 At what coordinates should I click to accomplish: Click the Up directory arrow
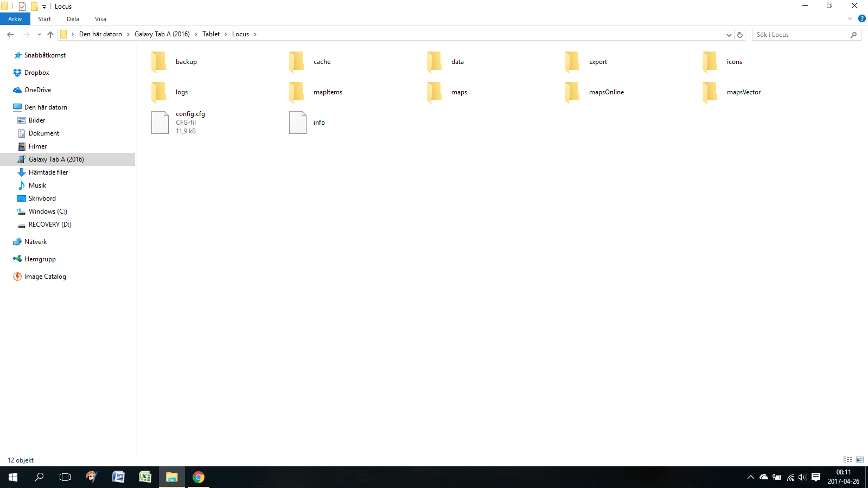click(50, 35)
